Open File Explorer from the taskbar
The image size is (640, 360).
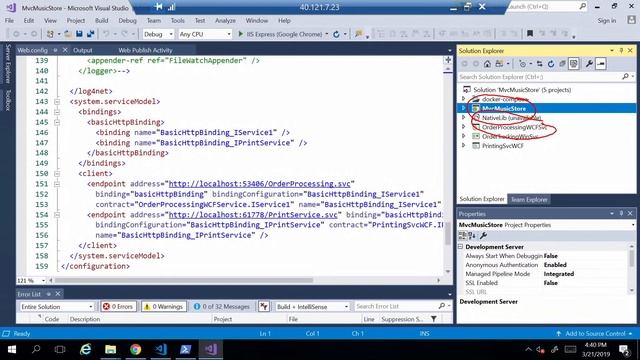pyautogui.click(x=110, y=349)
